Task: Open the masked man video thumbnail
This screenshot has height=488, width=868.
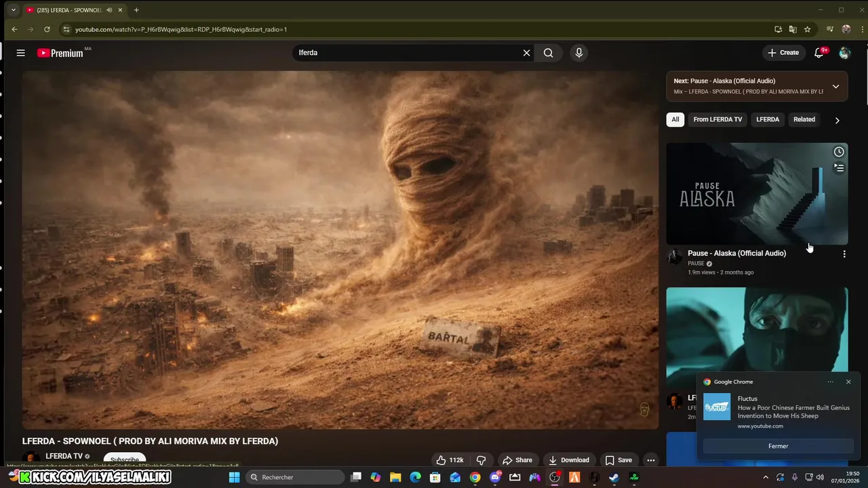Action: pos(757,329)
